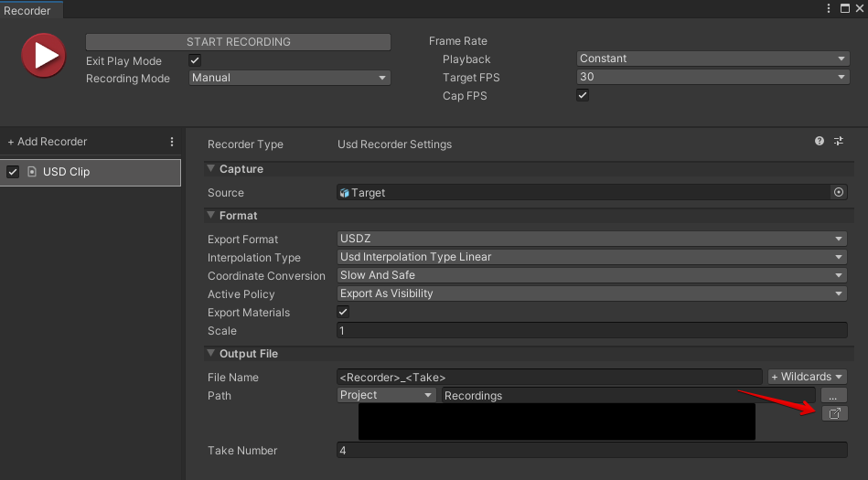
Task: Collapse the Format section
Action: tap(210, 215)
